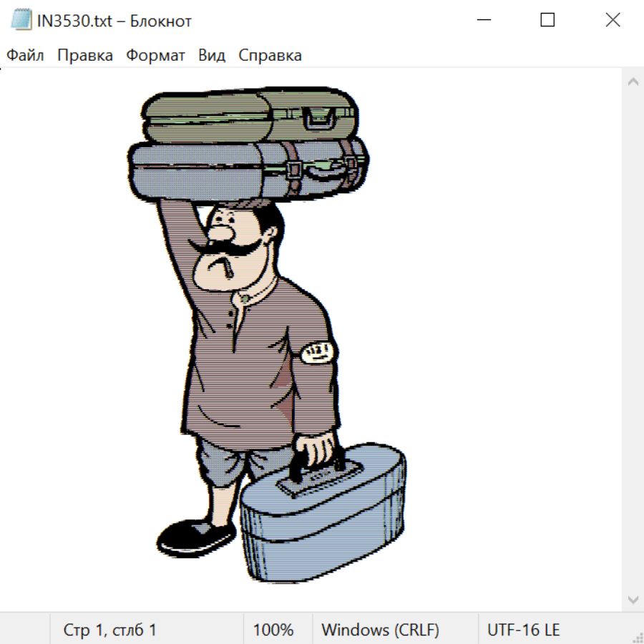Close the IN3530.txt Notepad window
The height and width of the screenshot is (644, 644).
[613, 21]
